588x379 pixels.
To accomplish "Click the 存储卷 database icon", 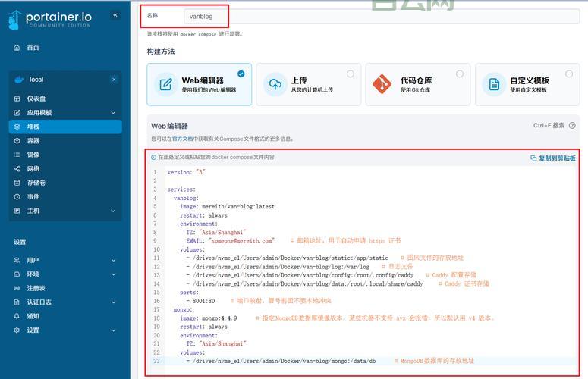I will 17,183.
